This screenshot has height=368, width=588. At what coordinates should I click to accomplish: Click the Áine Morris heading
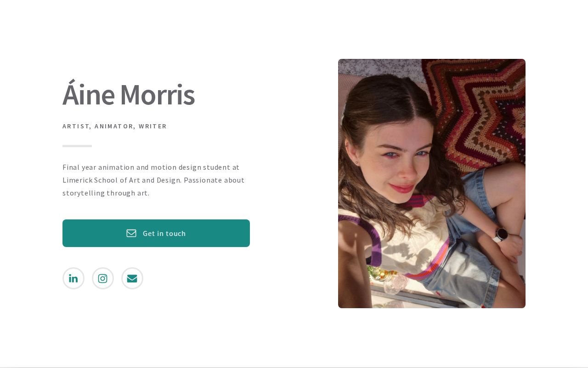(x=129, y=94)
